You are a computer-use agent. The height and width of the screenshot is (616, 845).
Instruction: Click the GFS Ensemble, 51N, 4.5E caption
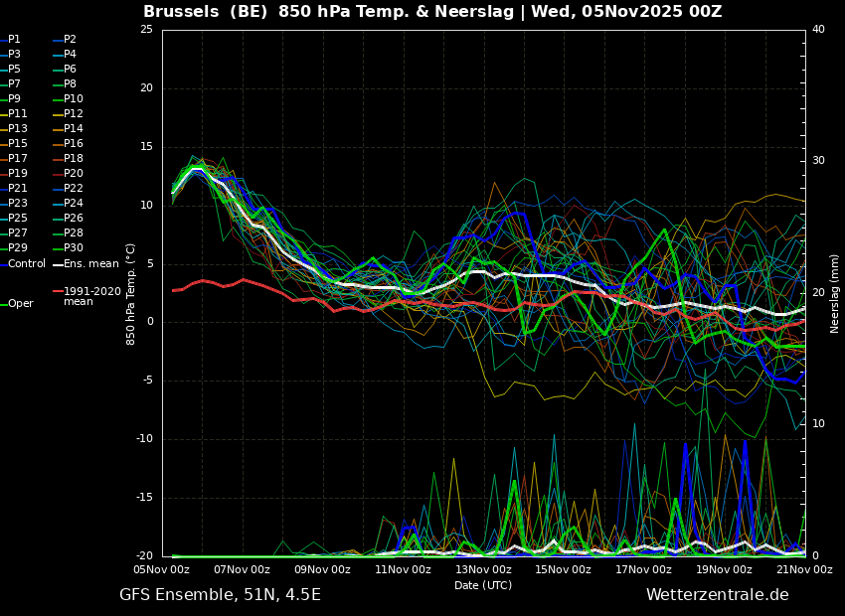tap(220, 595)
